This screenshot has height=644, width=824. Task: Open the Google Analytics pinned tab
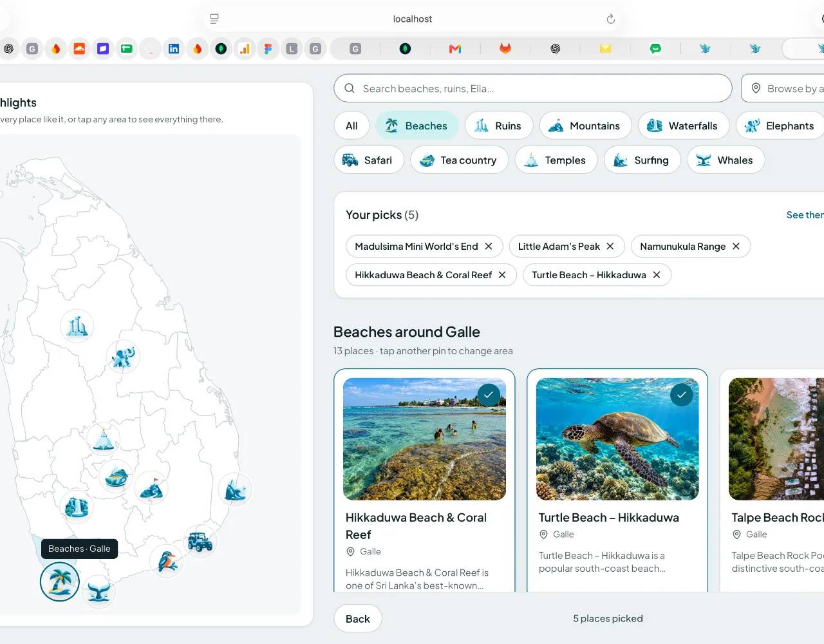click(x=245, y=48)
